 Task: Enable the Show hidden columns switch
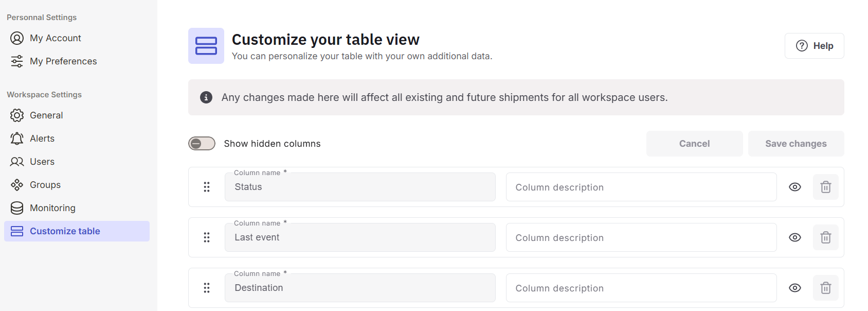[202, 144]
